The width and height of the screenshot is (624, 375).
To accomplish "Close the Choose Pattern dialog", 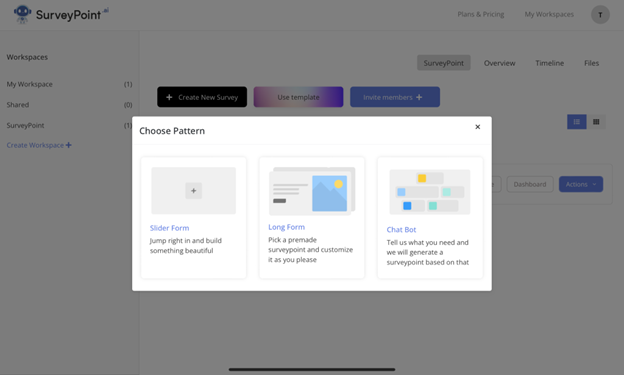I will click(x=478, y=127).
